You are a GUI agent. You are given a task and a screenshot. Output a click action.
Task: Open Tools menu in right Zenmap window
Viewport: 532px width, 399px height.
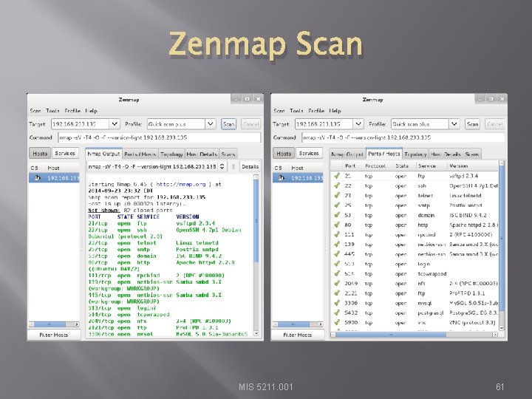[296, 111]
